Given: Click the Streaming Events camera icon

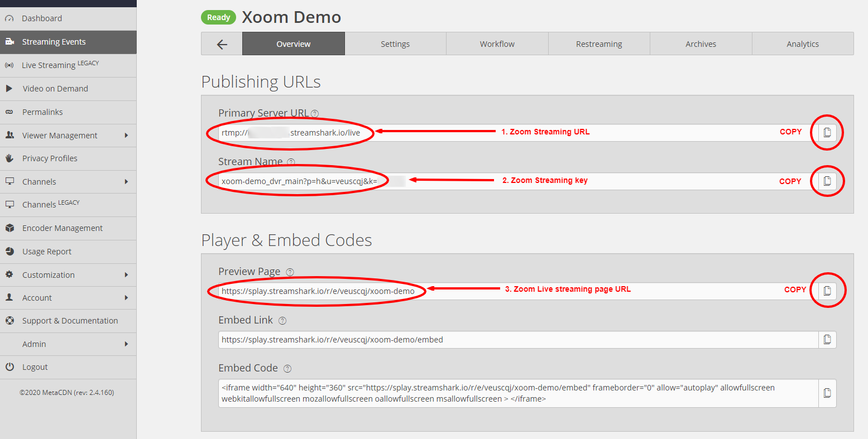Looking at the screenshot, I should [9, 42].
